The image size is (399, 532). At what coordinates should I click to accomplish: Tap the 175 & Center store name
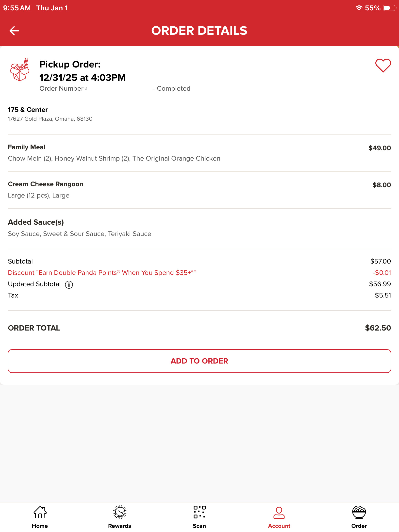click(x=28, y=110)
